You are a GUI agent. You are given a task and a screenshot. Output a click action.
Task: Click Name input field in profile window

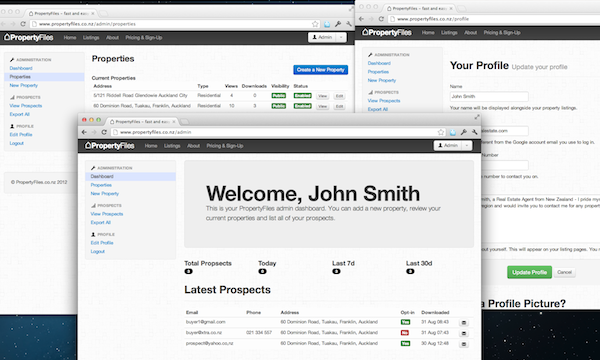(x=489, y=96)
